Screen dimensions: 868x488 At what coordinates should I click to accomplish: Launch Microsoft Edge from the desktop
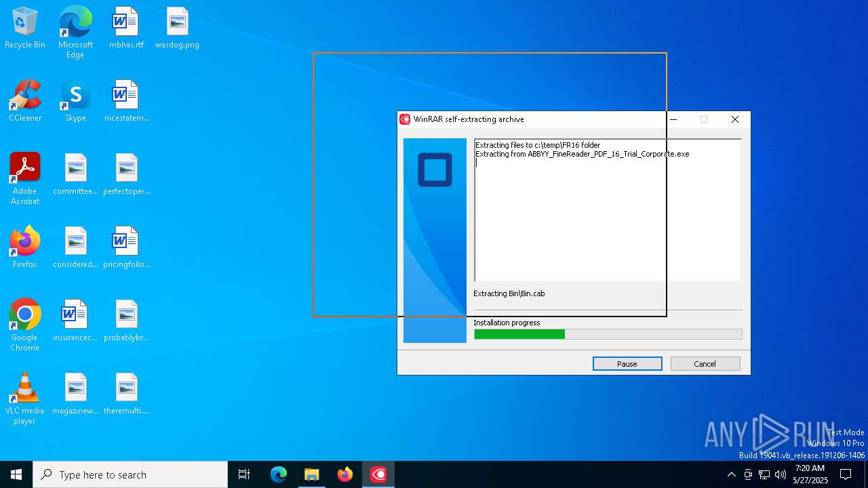pos(75,33)
